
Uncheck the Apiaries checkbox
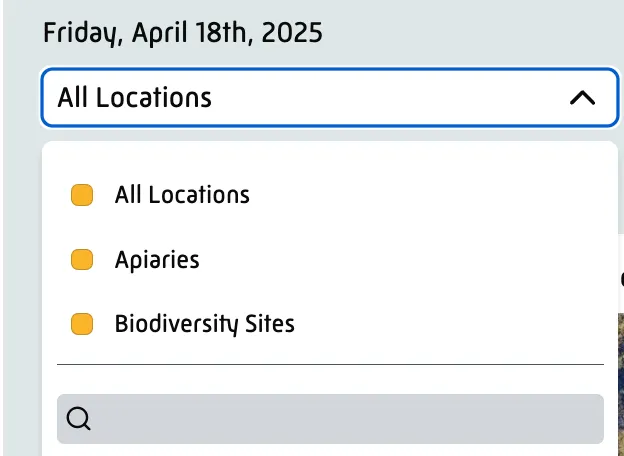(82, 260)
